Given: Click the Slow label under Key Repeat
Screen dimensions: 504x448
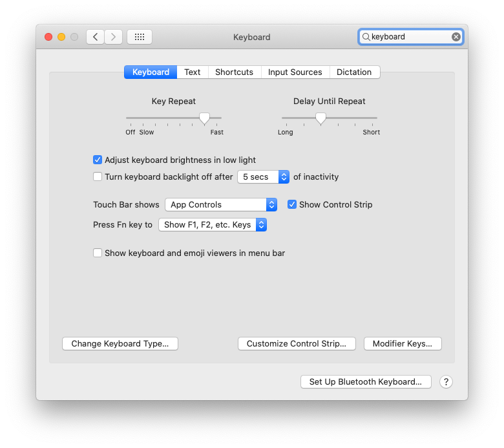Looking at the screenshot, I should (147, 132).
